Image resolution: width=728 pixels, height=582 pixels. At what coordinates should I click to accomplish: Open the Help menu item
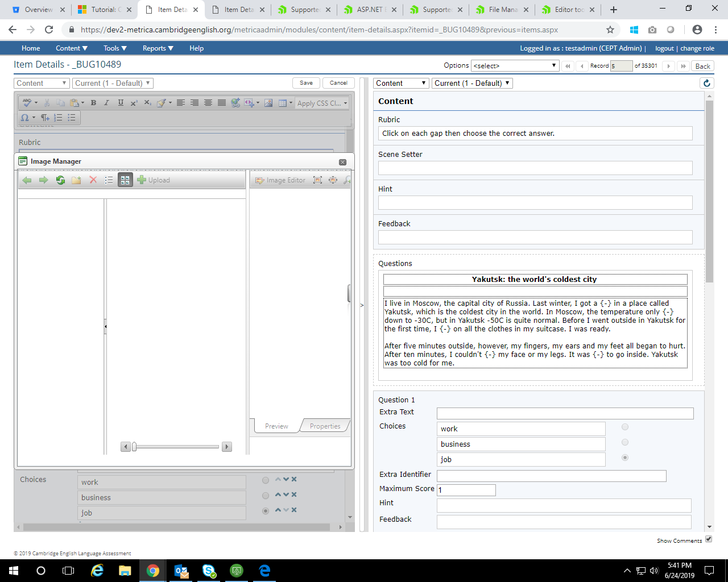coord(196,48)
